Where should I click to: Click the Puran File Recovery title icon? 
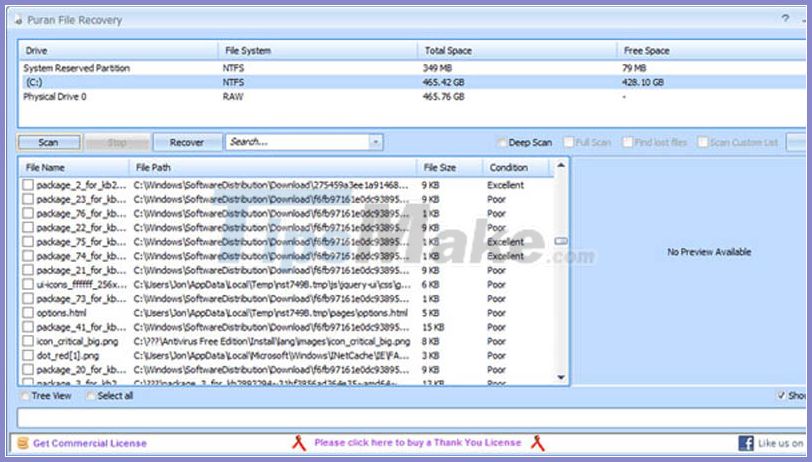coord(19,21)
